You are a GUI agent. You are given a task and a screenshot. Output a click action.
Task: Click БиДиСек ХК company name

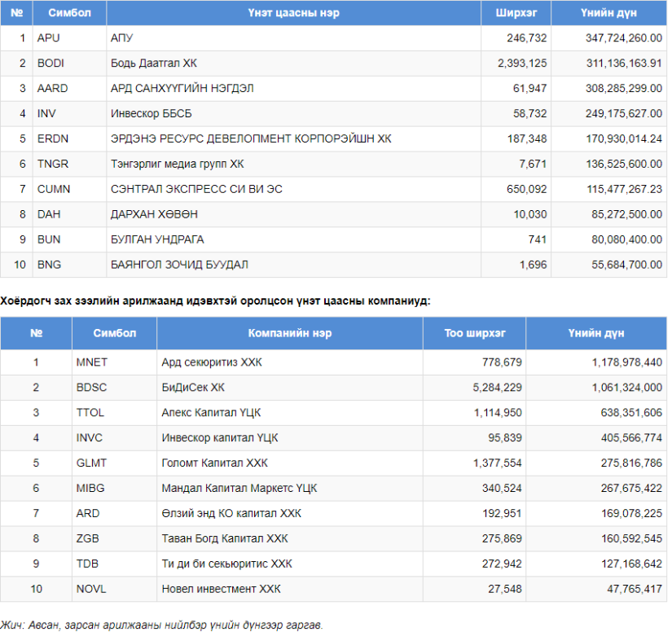click(193, 388)
